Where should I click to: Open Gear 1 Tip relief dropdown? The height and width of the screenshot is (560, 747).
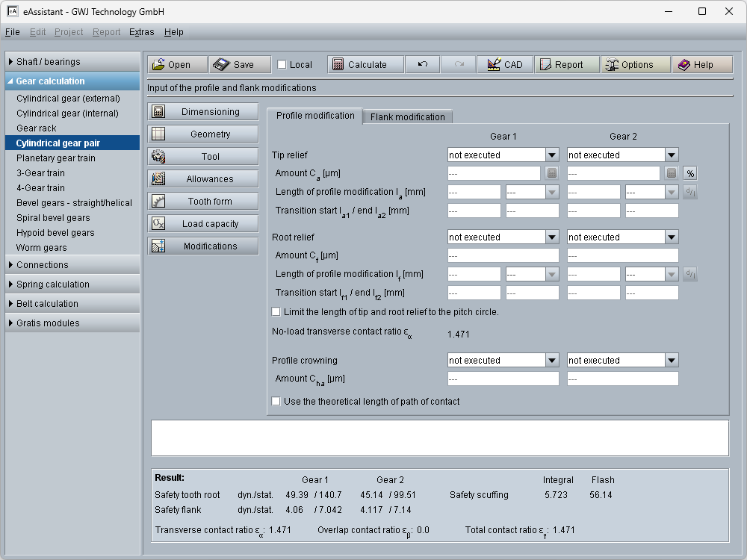[503, 155]
